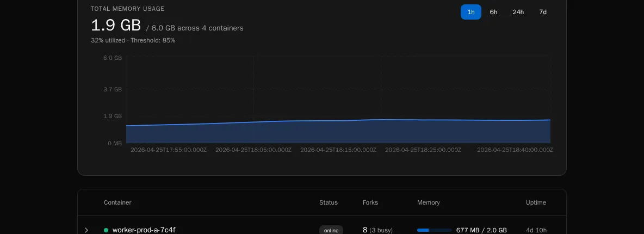
Task: Click the Status column header
Action: coord(328,202)
